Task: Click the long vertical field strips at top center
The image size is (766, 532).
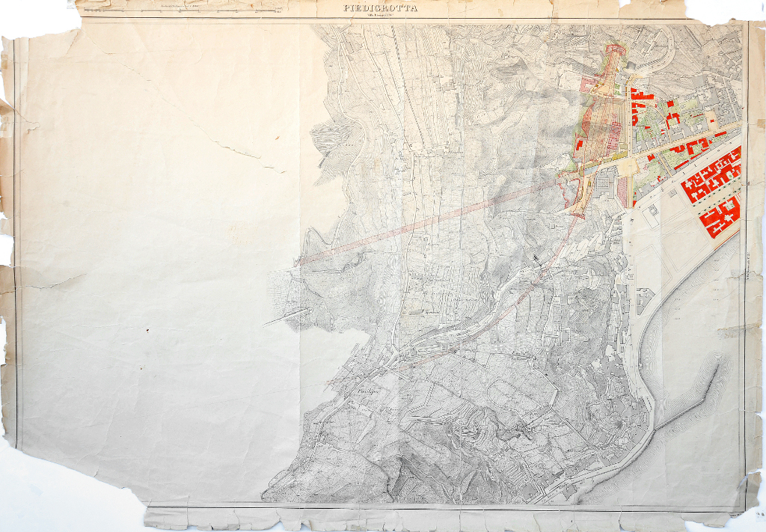Action: [419, 82]
